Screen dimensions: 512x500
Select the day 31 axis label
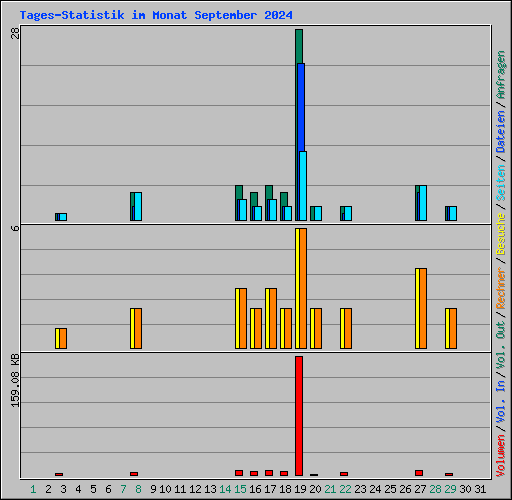point(480,489)
